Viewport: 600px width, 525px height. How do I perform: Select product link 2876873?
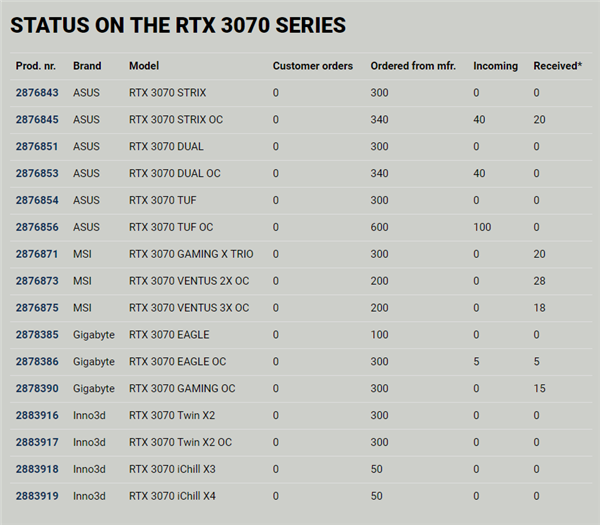click(36, 281)
